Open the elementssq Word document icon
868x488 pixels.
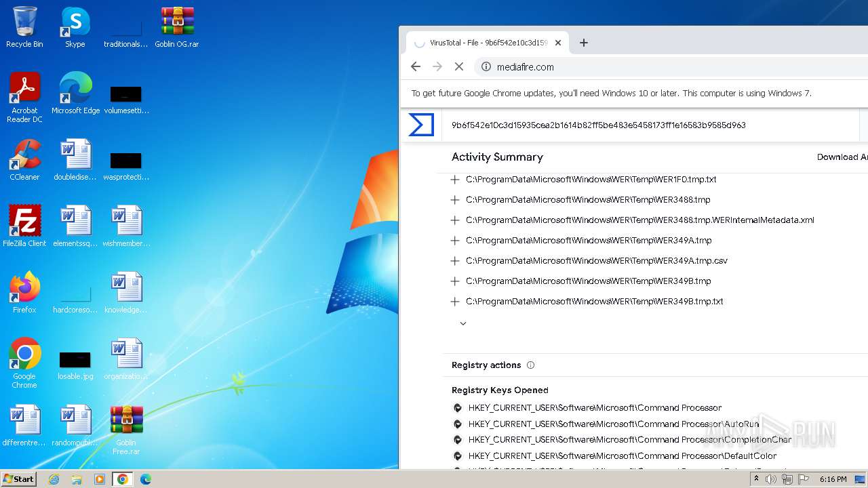coord(75,226)
